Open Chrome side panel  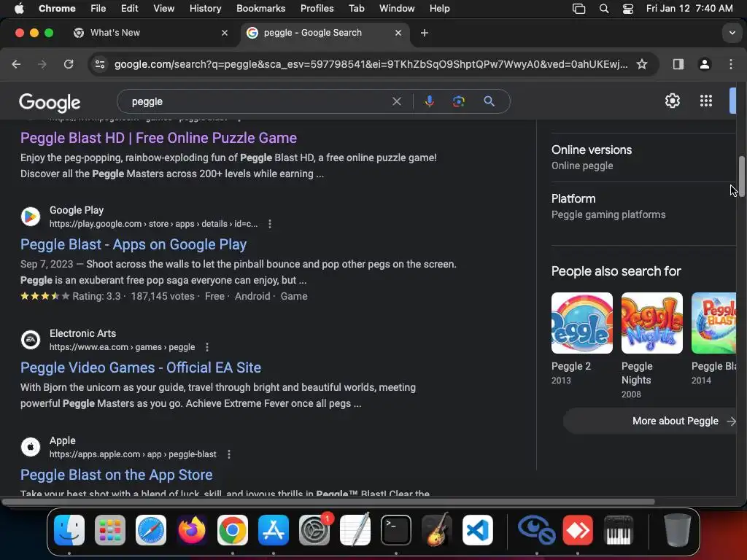678,64
